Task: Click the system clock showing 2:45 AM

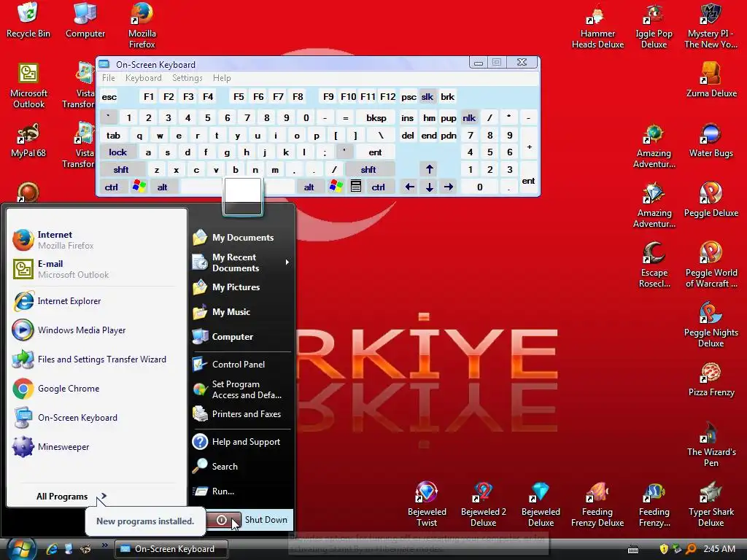Action: [719, 549]
